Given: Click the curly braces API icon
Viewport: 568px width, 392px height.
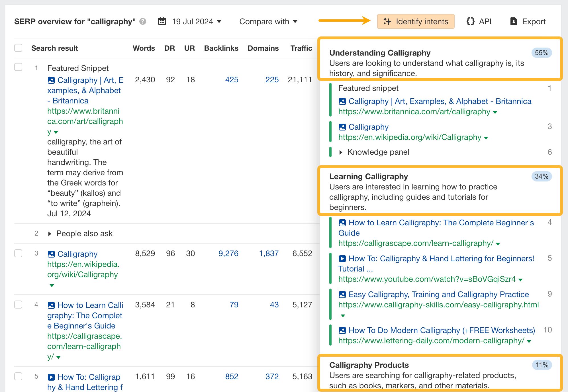Looking at the screenshot, I should pyautogui.click(x=471, y=21).
